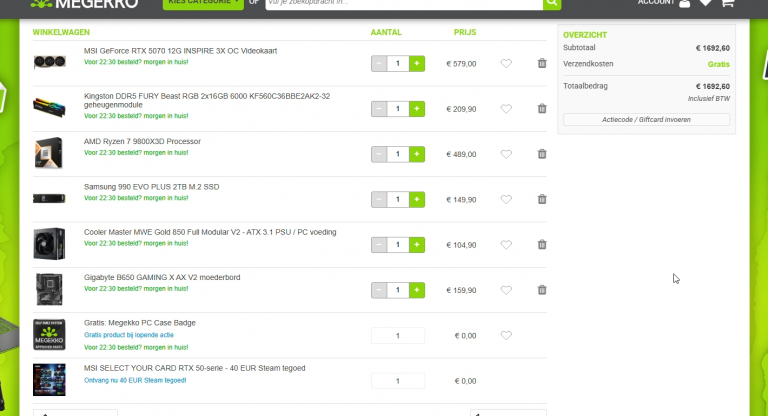Increase quantity of Kingston DDR5 memory
768x416 pixels.
point(417,109)
